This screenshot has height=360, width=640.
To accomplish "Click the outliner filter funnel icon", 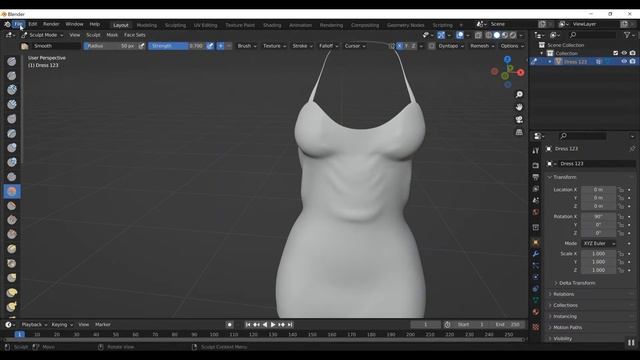I will click(x=627, y=35).
